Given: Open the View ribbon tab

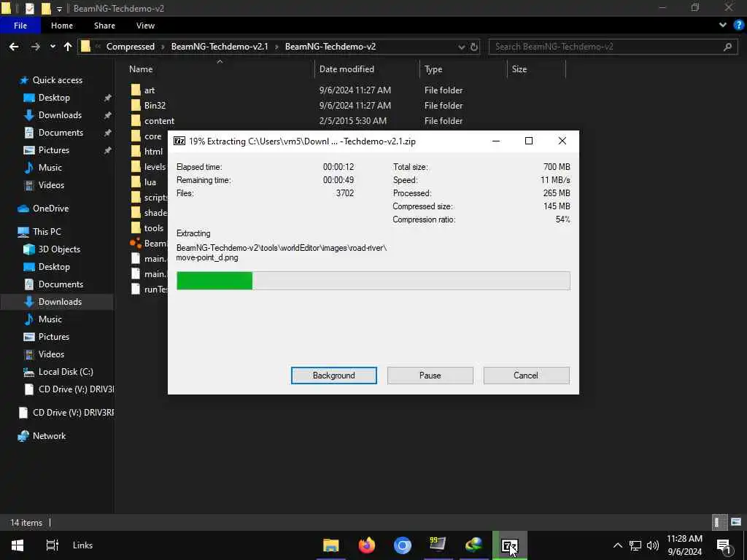Looking at the screenshot, I should (145, 26).
